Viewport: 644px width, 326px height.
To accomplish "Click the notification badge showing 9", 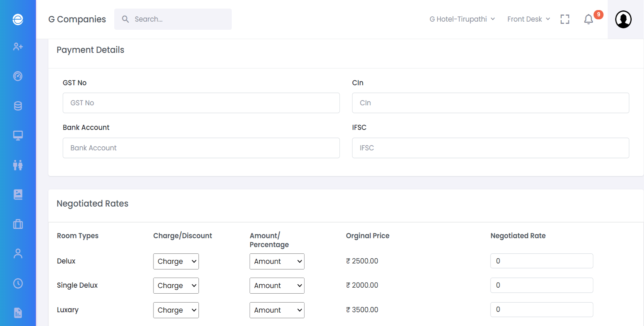I will tap(599, 15).
